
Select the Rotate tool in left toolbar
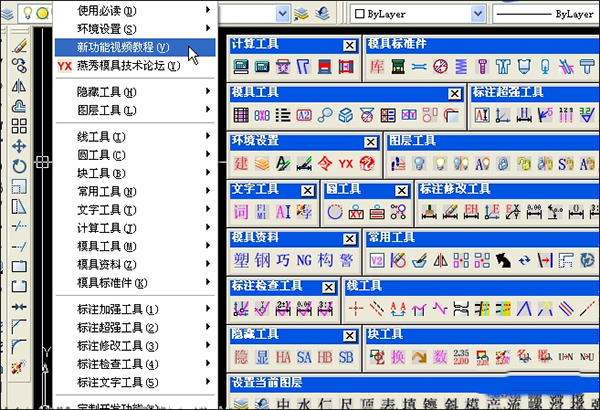[19, 166]
